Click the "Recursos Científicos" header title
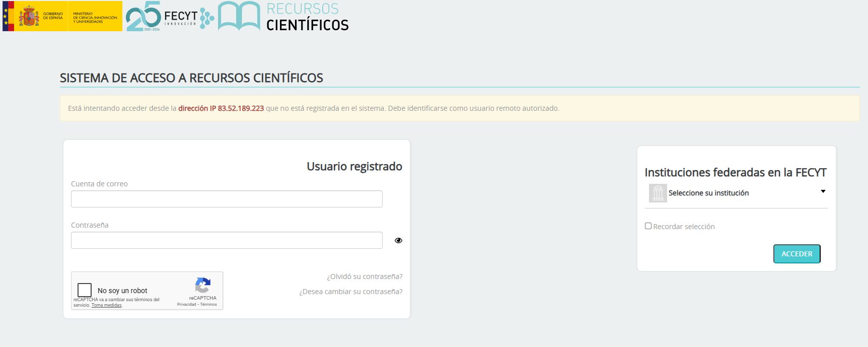 pyautogui.click(x=307, y=17)
